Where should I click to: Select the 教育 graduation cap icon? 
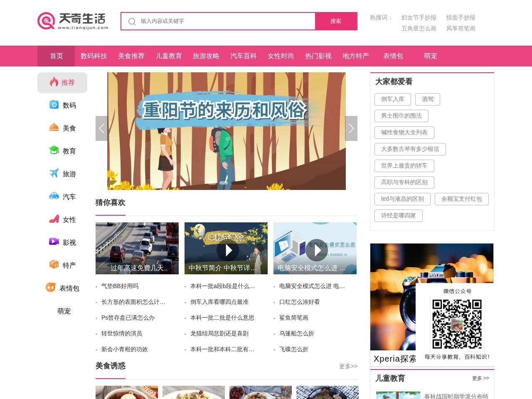click(x=54, y=151)
